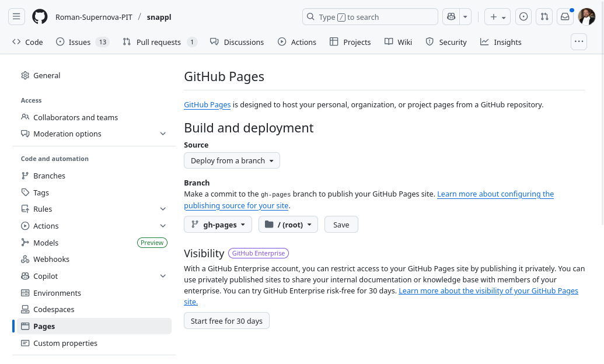This screenshot has width=604, height=364.
Task: Go to GitHub homepage via Octocat logo
Action: tap(40, 17)
